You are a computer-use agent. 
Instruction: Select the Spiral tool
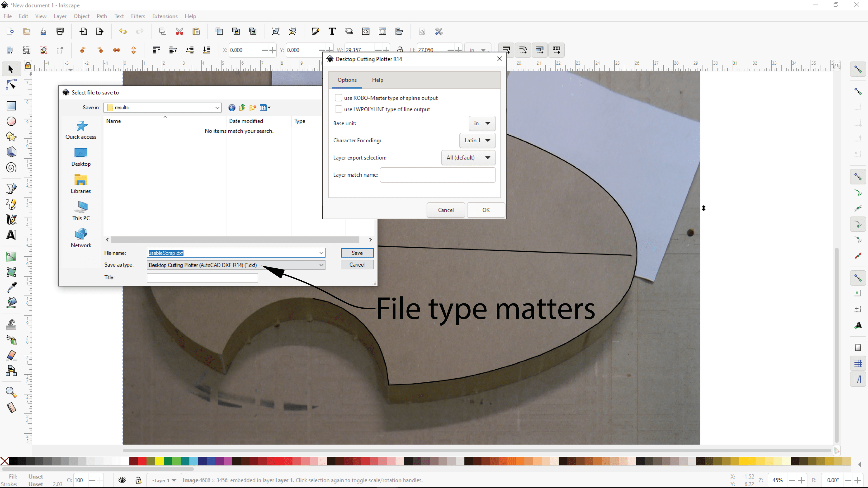click(11, 167)
